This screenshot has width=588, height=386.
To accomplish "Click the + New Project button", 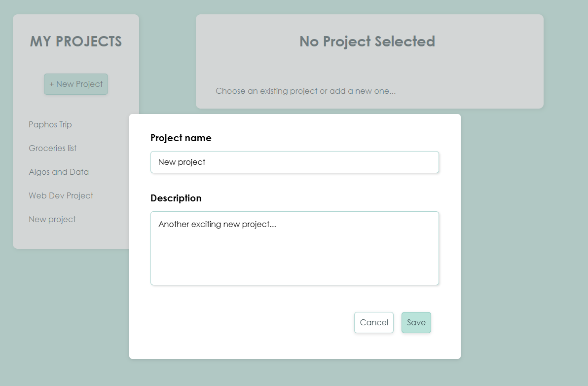I will 76,84.
